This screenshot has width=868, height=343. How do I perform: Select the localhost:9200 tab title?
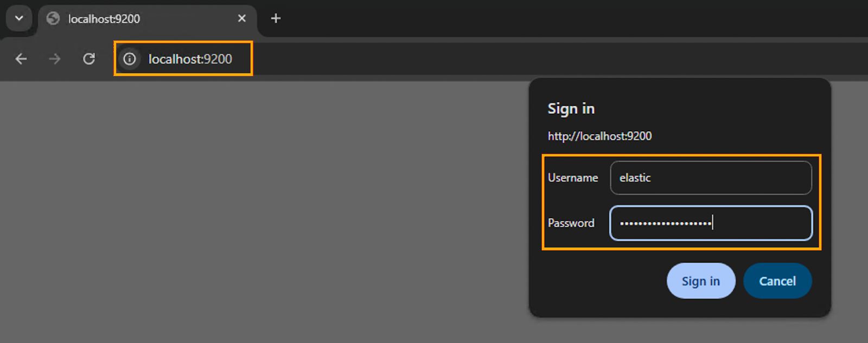(104, 19)
